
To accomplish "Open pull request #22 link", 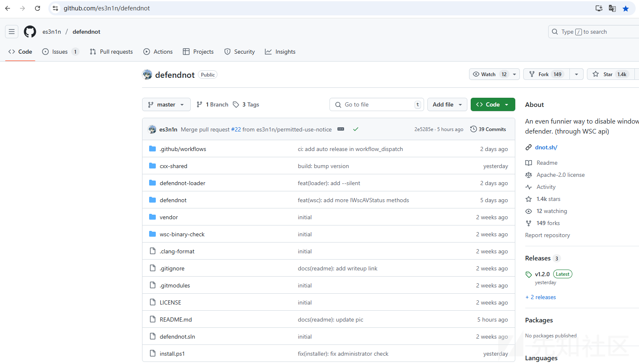I will 236,129.
